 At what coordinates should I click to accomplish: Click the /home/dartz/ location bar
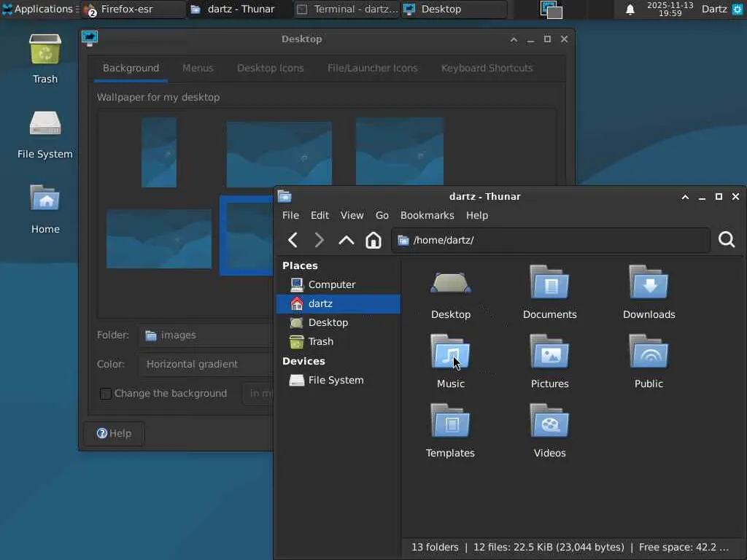(551, 240)
